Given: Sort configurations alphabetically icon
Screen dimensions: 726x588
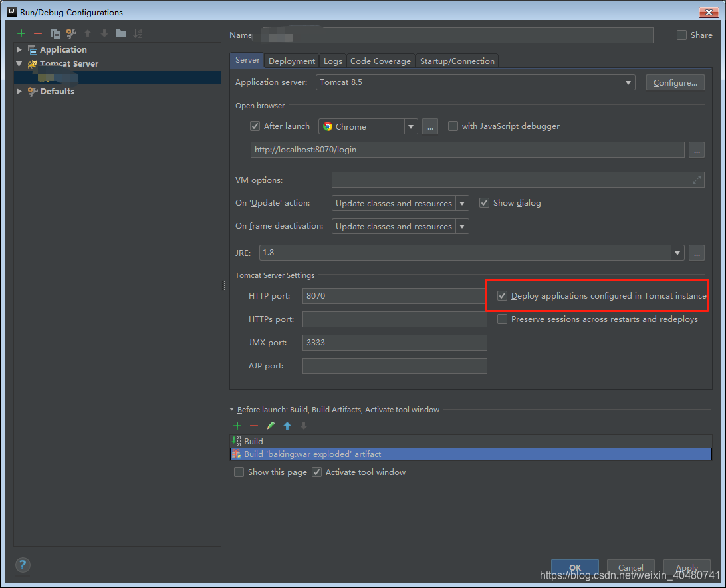Looking at the screenshot, I should click(138, 33).
